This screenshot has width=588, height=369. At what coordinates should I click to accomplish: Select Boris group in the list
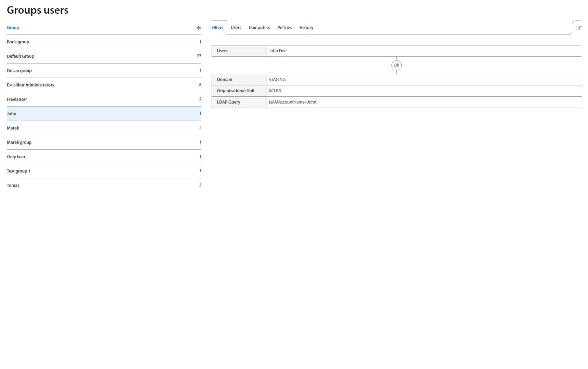click(x=18, y=42)
